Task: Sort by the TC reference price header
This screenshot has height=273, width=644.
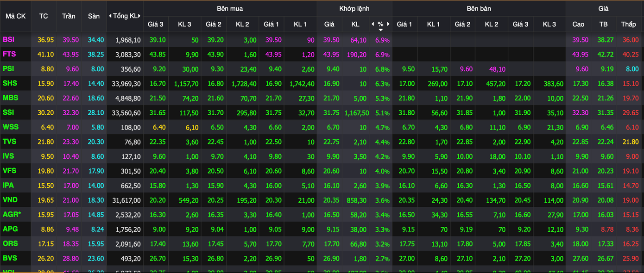Action: (x=44, y=16)
